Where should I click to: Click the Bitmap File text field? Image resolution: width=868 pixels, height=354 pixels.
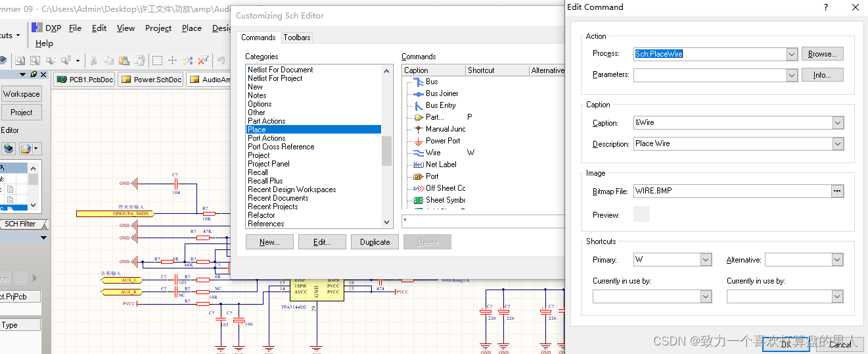pos(731,191)
